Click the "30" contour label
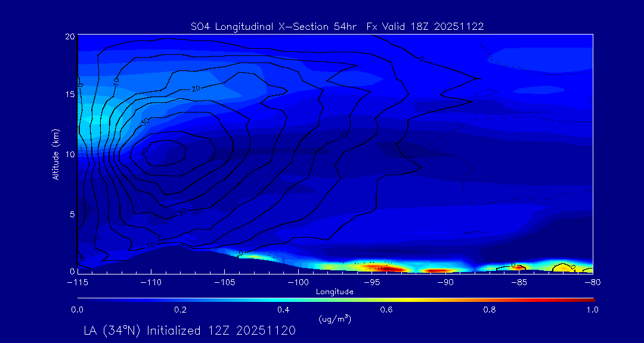 [x=145, y=121]
